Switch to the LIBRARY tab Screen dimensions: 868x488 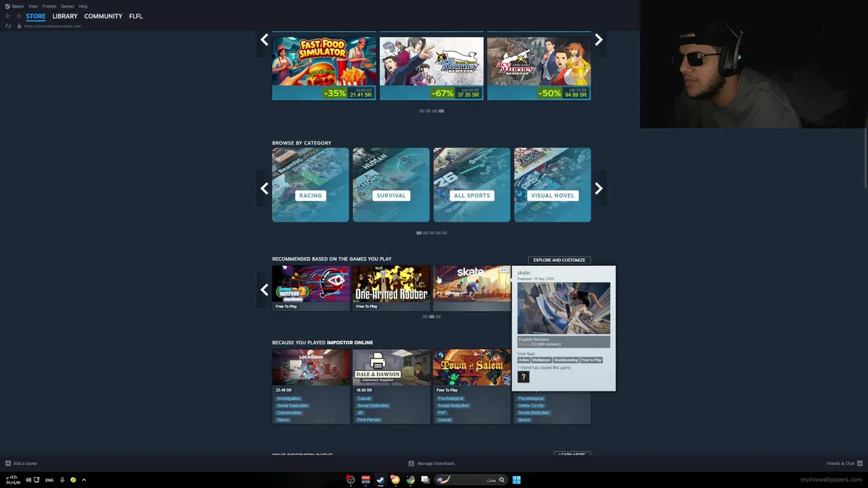65,16
